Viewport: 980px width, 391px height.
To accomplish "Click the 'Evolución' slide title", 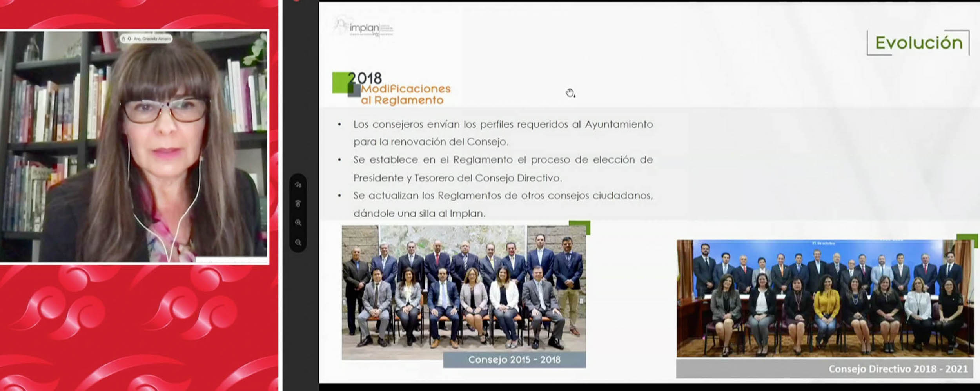I will 918,43.
